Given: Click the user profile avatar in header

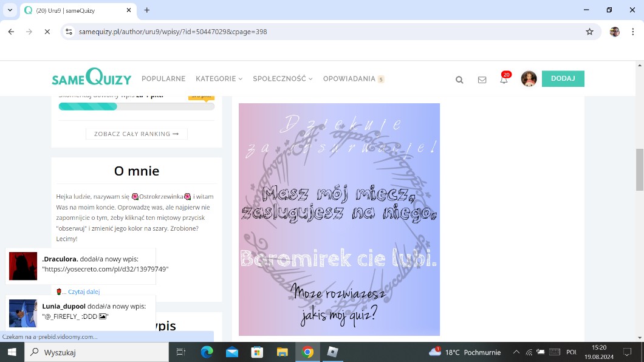Looking at the screenshot, I should tap(529, 79).
